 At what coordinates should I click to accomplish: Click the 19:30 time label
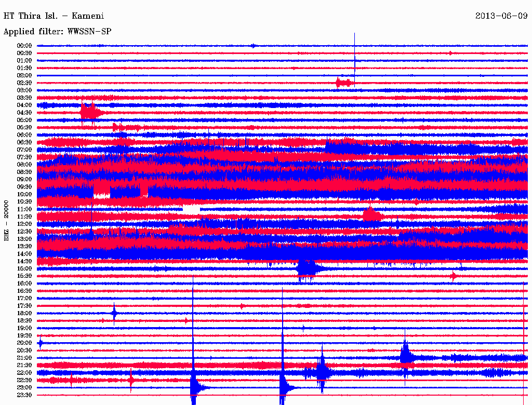click(x=24, y=335)
